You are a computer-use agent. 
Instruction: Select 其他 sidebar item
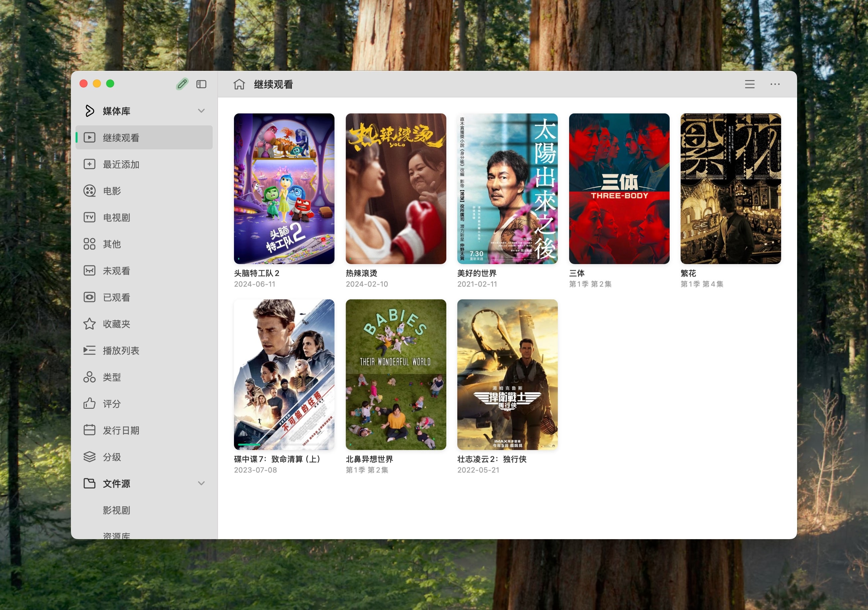(x=144, y=244)
